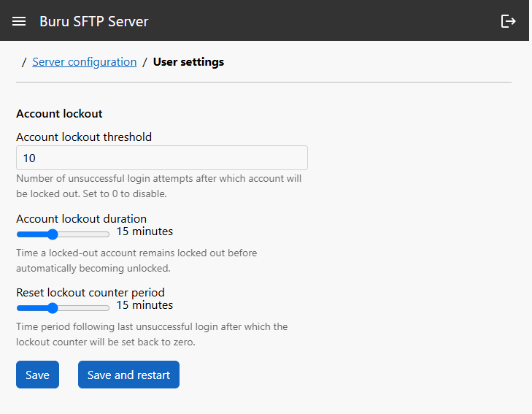The width and height of the screenshot is (532, 414).
Task: Click the 15 minutes value beside the lockout duration slider
Action: pos(144,231)
